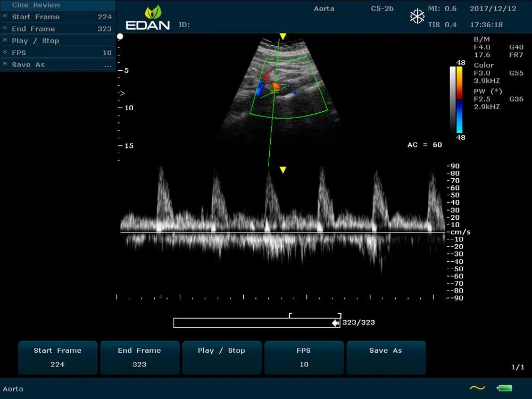Open Save As ... from Cine Review menu
The width and height of the screenshot is (532, 399).
pos(57,65)
